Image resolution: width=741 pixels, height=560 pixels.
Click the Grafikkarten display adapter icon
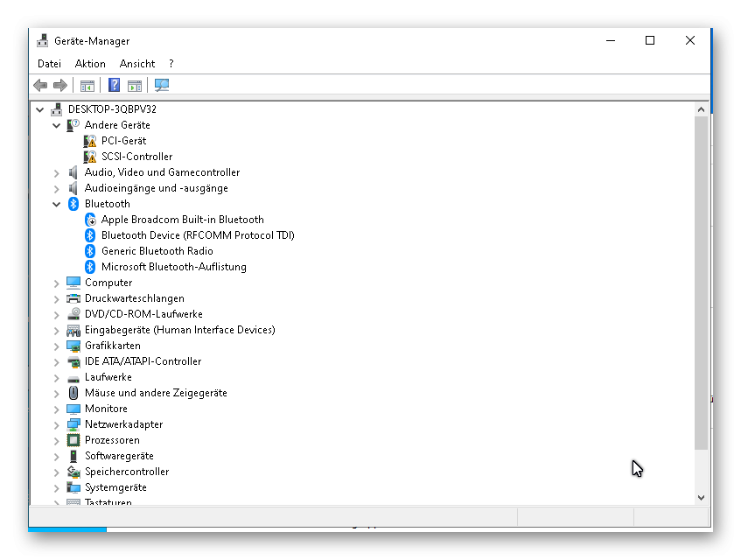pyautogui.click(x=73, y=346)
